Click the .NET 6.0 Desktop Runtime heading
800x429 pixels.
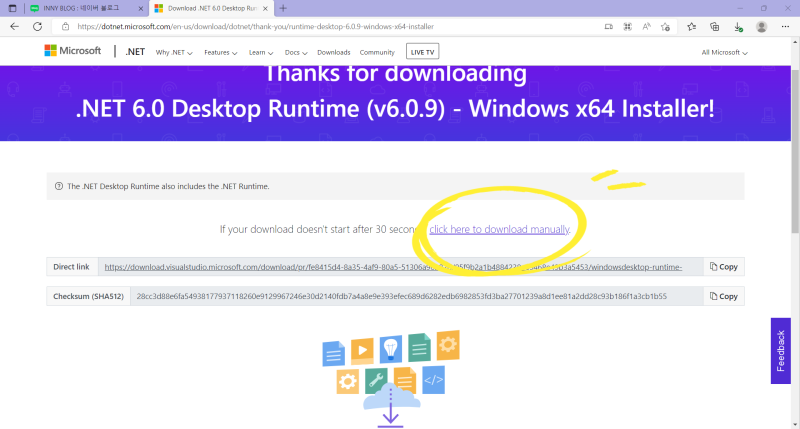coord(395,109)
